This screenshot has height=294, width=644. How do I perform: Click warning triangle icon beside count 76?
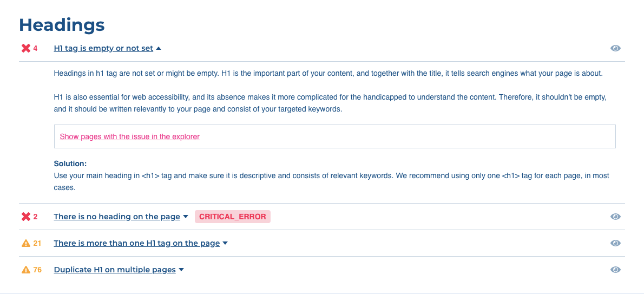[x=26, y=270]
